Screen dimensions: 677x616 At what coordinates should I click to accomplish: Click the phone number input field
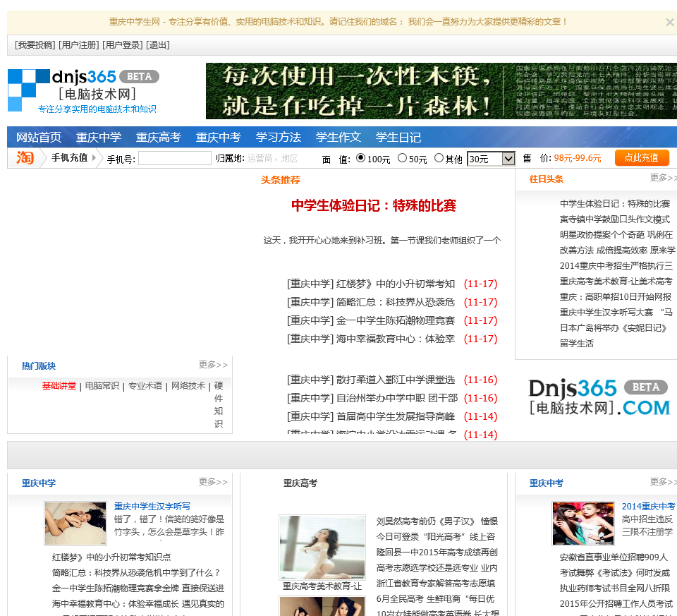pyautogui.click(x=174, y=159)
